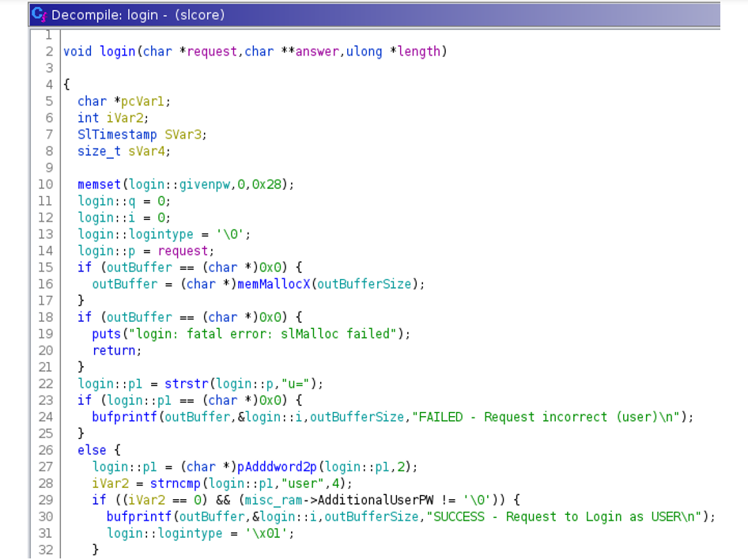Click the 'puts' call on line 19

point(107,334)
